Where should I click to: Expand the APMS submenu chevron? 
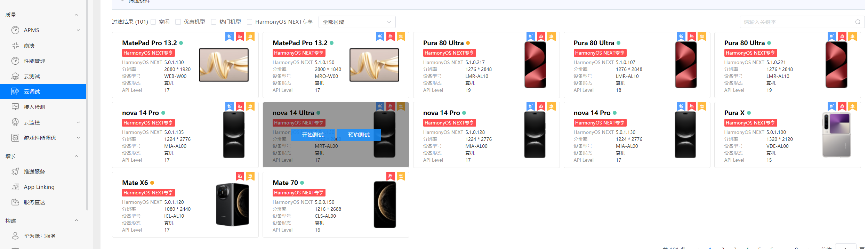[x=79, y=30]
